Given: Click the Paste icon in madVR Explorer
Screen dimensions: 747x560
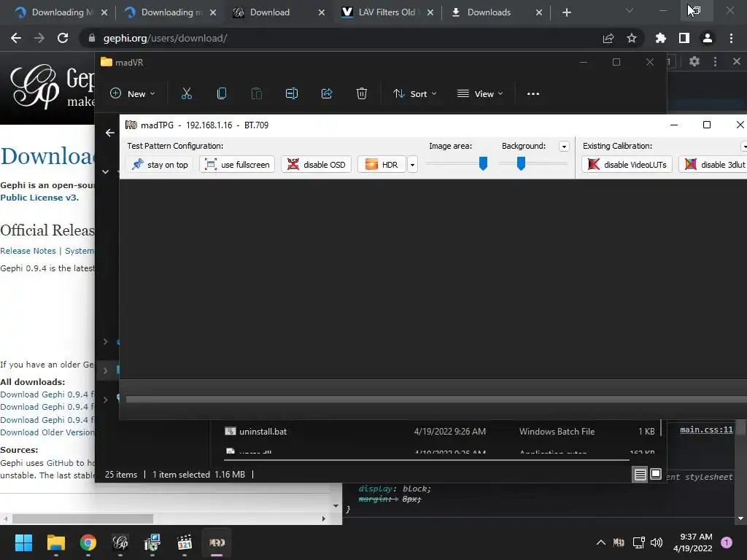Looking at the screenshot, I should tap(256, 94).
